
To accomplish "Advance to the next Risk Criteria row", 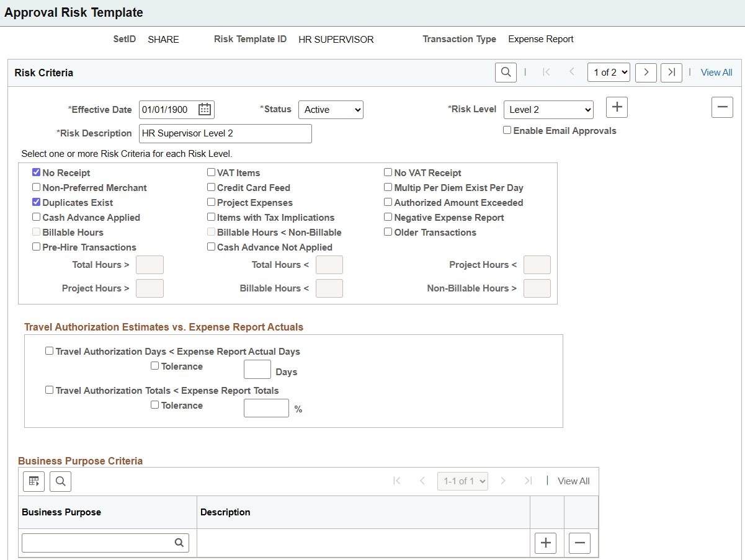I will 646,72.
